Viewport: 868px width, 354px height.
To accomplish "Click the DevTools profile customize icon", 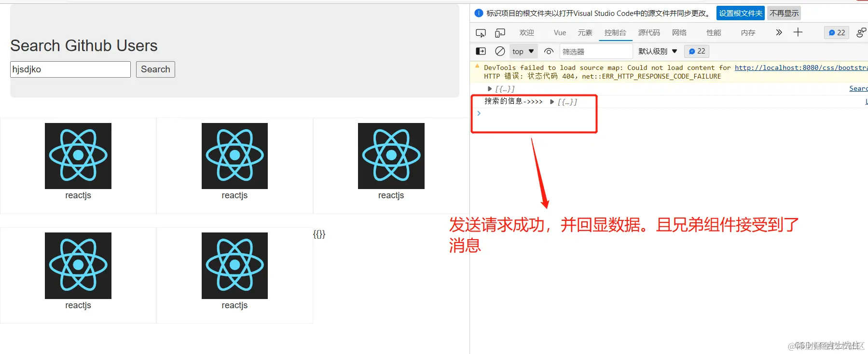I will pos(861,32).
